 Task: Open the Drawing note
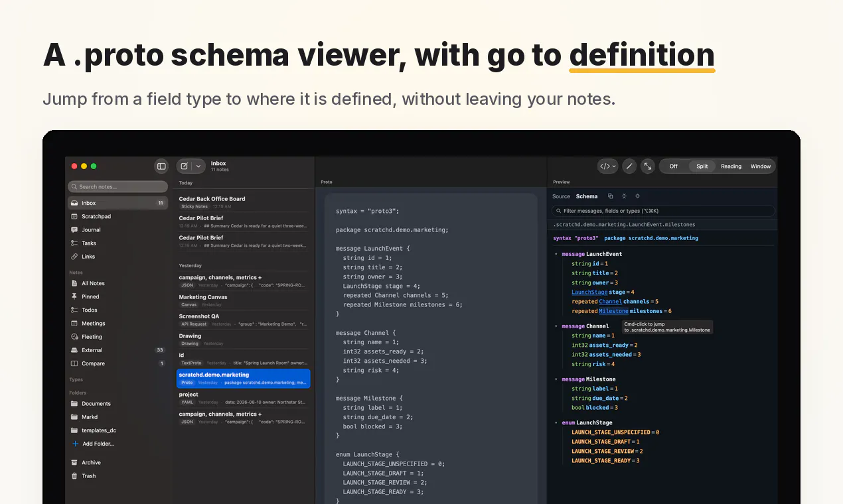coord(243,340)
